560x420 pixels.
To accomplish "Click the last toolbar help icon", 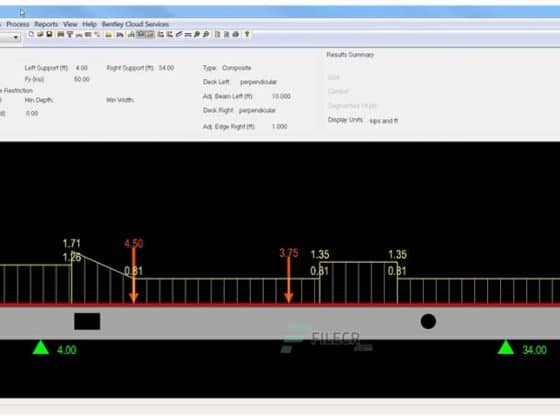I will point(247,35).
